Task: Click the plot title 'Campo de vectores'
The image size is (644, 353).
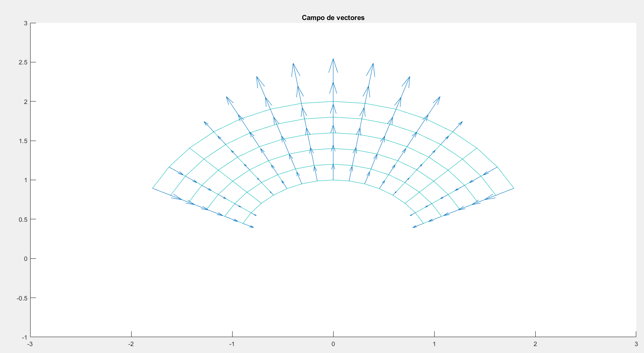Action: 333,18
